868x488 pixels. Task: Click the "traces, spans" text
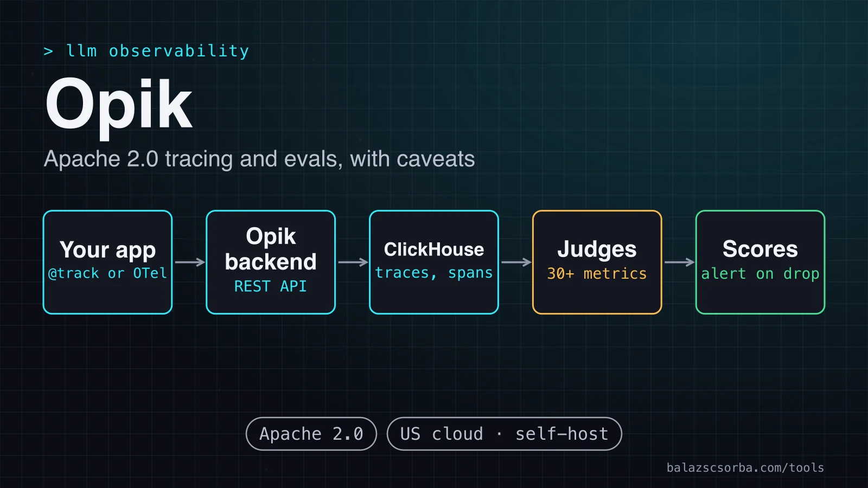point(434,273)
